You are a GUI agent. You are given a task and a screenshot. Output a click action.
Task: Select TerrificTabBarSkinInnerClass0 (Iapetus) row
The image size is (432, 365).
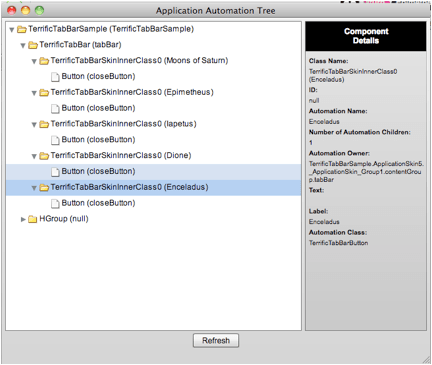point(153,124)
